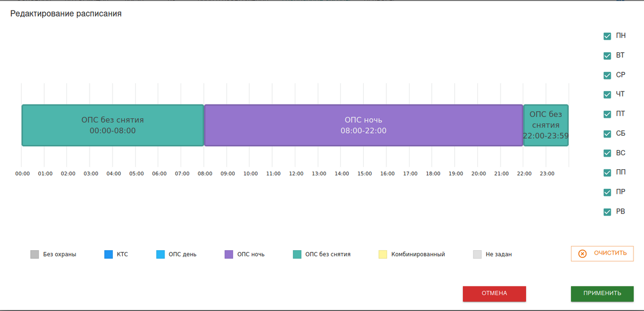Screen dimensions: 644x311
Task: Click the clear (ОЧИСТИТЬ) circle-x icon
Action: tap(583, 254)
